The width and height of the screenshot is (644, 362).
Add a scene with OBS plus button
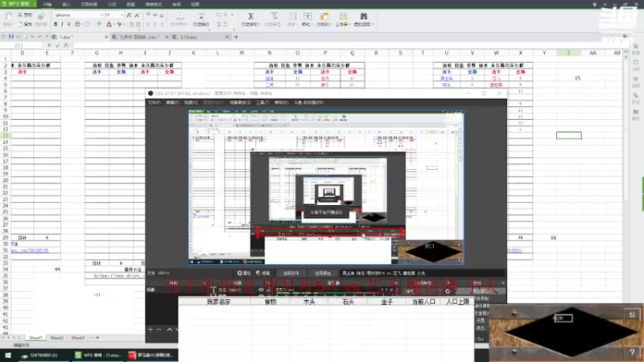pyautogui.click(x=151, y=330)
